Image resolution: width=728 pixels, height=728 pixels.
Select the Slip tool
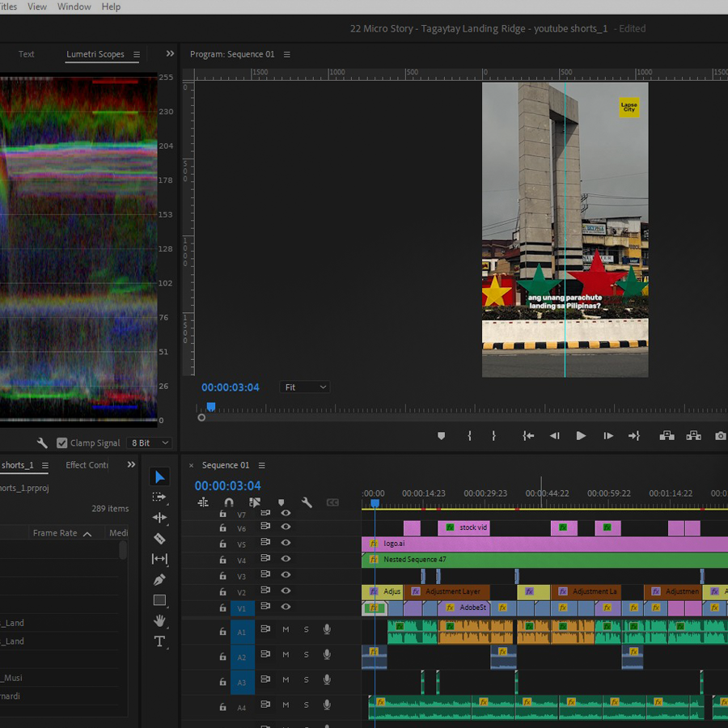click(x=159, y=559)
